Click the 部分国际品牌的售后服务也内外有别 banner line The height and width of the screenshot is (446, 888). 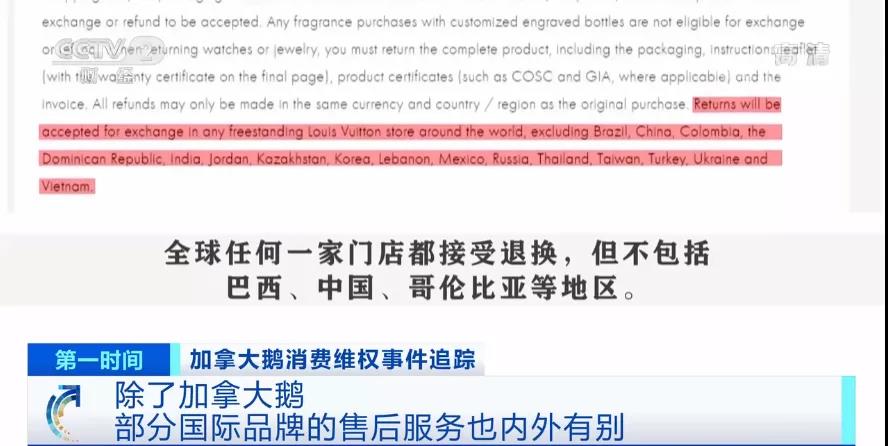click(369, 427)
